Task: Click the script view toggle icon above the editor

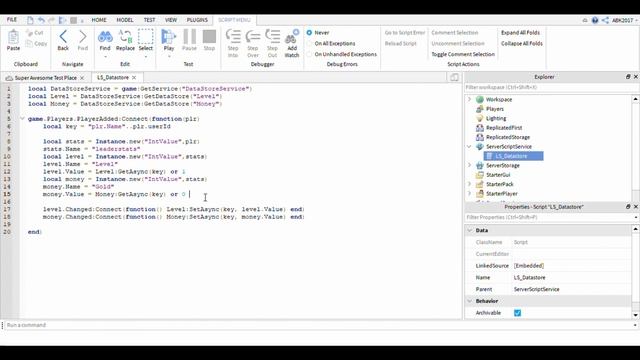Action: (454, 77)
